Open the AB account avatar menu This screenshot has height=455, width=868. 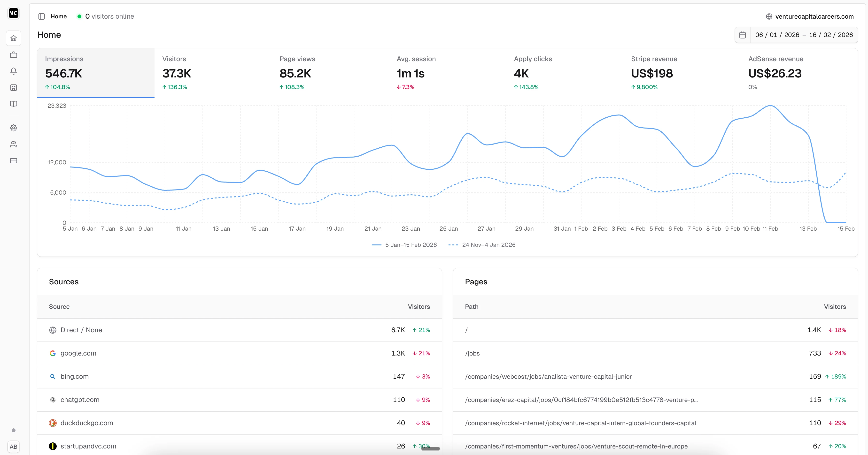pos(14,447)
